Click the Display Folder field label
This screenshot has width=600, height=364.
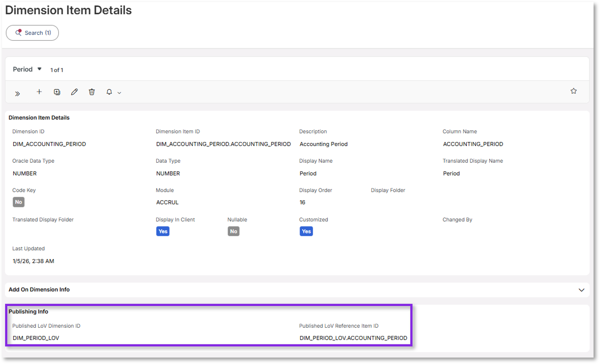388,190
